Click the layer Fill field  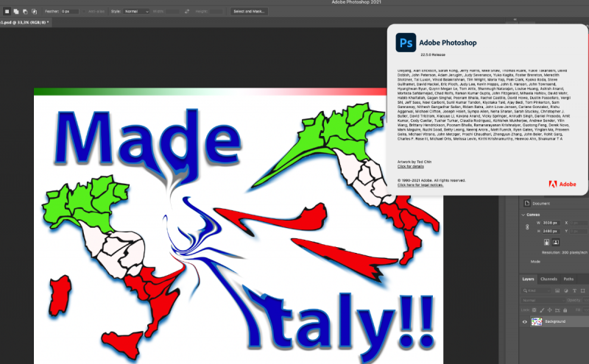pyautogui.click(x=585, y=310)
